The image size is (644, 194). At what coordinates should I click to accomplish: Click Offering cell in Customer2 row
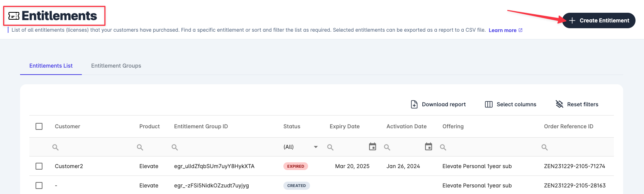coord(477,166)
